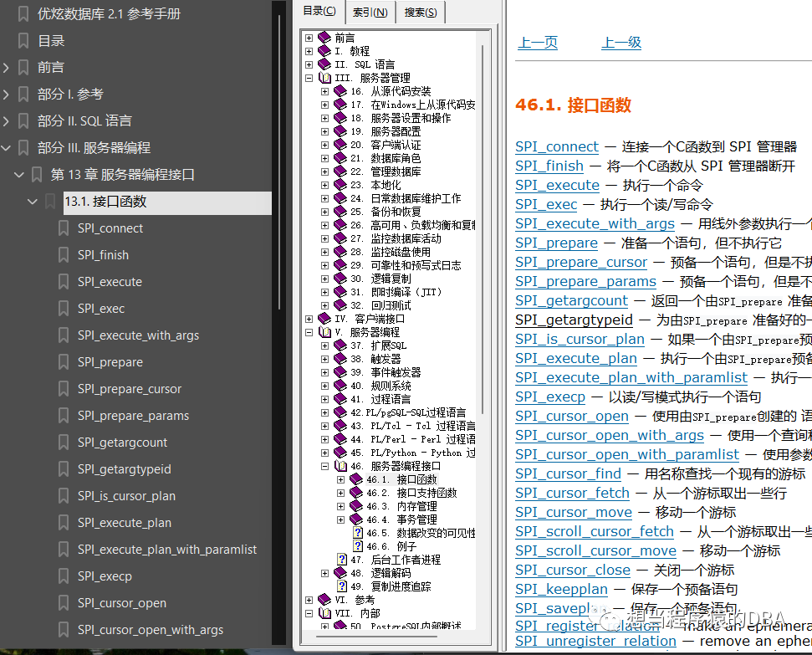Viewport: 812px width, 655px height.
Task: Click the book icon for VI. 参考
Action: (x=324, y=600)
